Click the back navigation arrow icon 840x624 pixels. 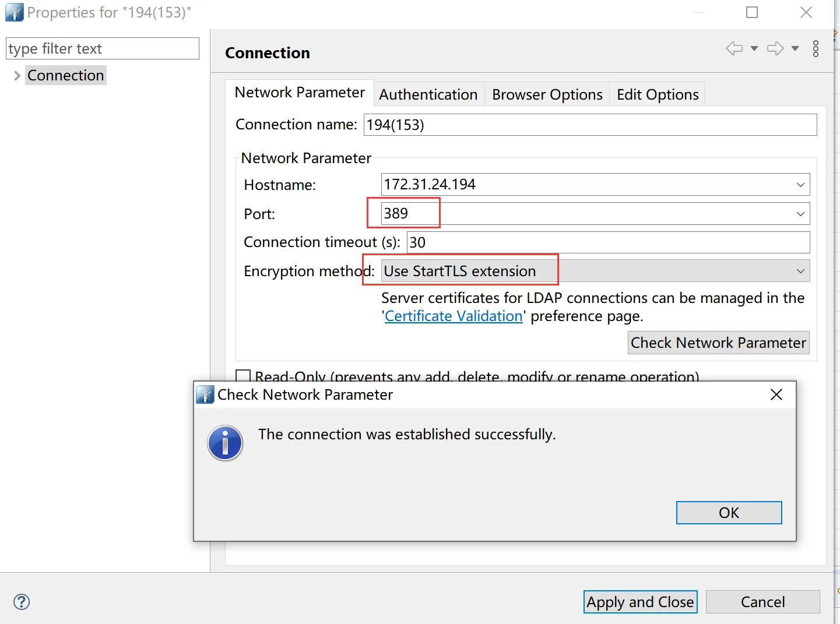click(734, 48)
